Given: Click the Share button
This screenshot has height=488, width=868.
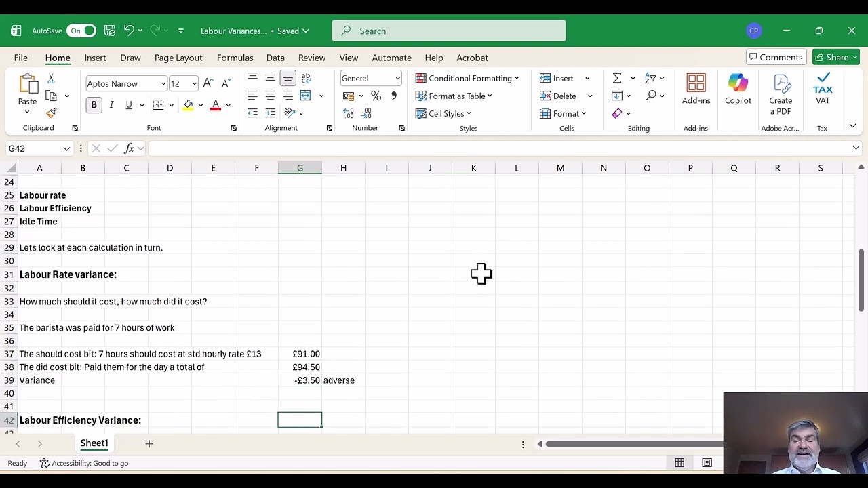Looking at the screenshot, I should pyautogui.click(x=836, y=58).
